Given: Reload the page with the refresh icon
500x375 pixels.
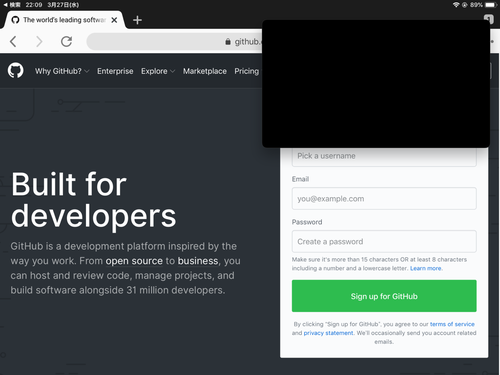Looking at the screenshot, I should coord(66,41).
